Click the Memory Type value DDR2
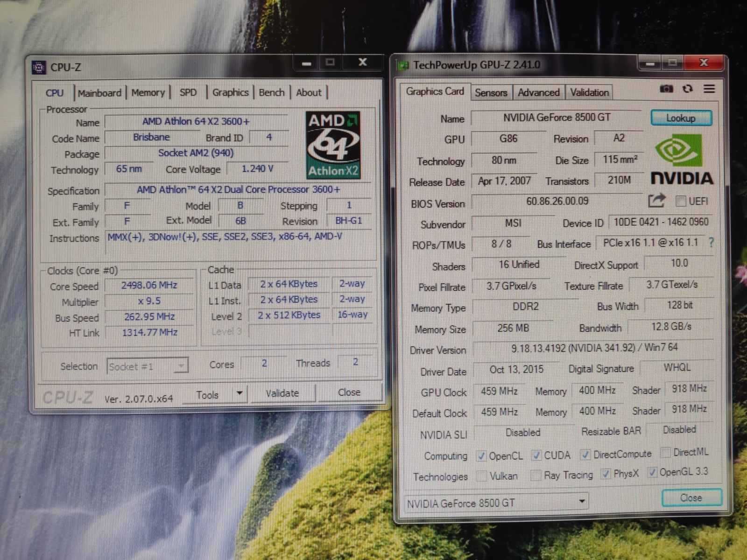This screenshot has width=747, height=560. pyautogui.click(x=525, y=307)
